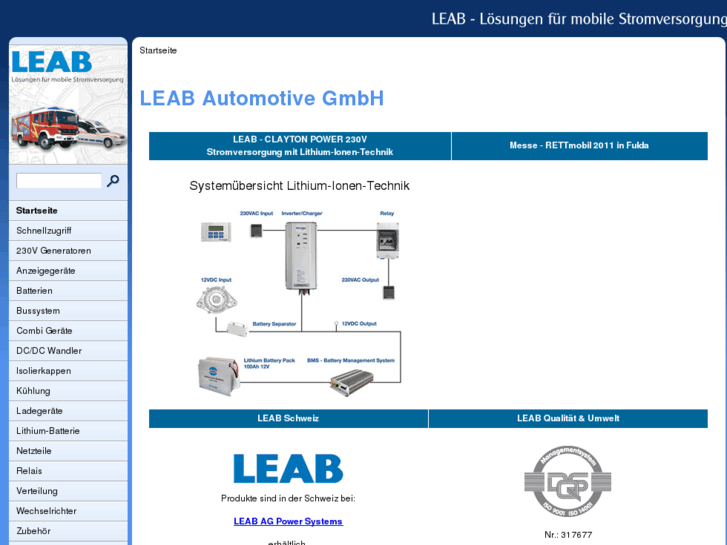This screenshot has height=545, width=727.
Task: Open the Batterien menu item
Action: 68,290
